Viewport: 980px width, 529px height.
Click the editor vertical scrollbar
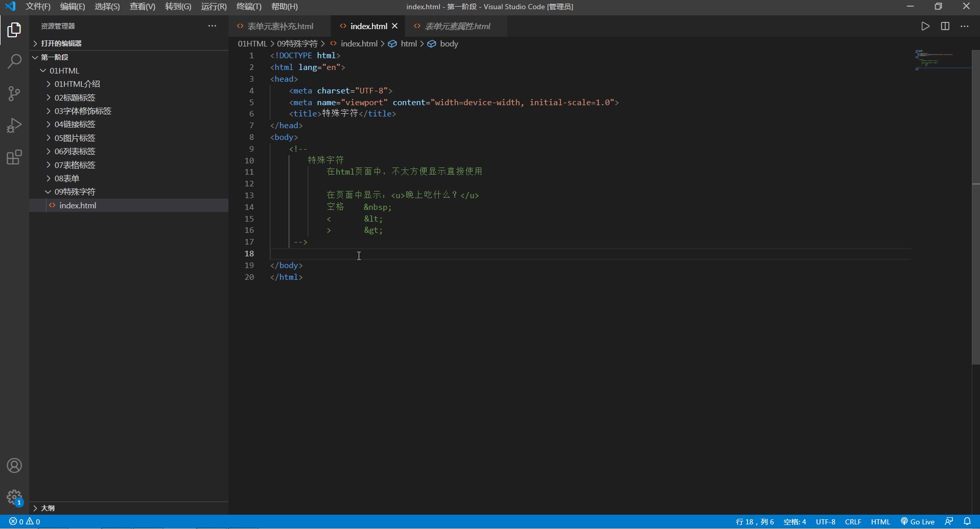975,207
